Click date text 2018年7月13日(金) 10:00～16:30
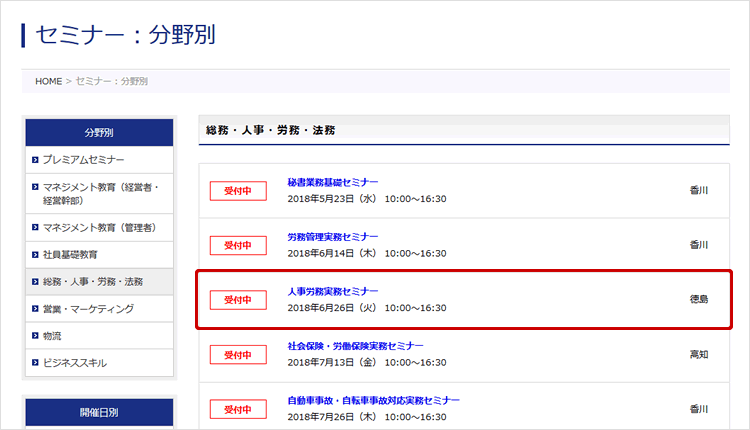 pyautogui.click(x=367, y=363)
